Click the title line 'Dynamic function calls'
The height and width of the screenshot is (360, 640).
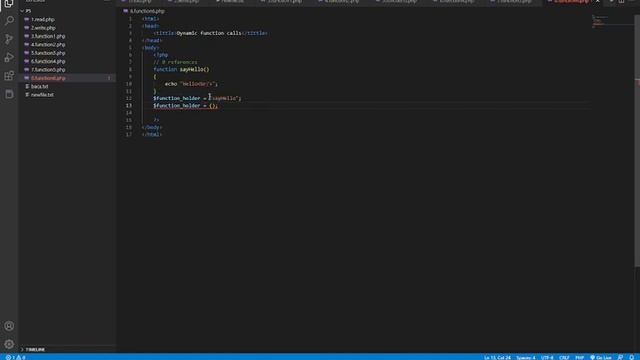pos(210,33)
